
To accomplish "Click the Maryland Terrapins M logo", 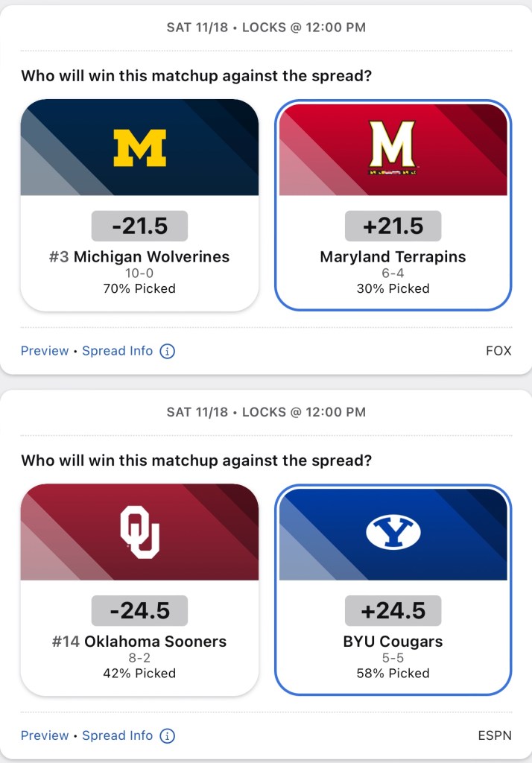I will [x=393, y=148].
